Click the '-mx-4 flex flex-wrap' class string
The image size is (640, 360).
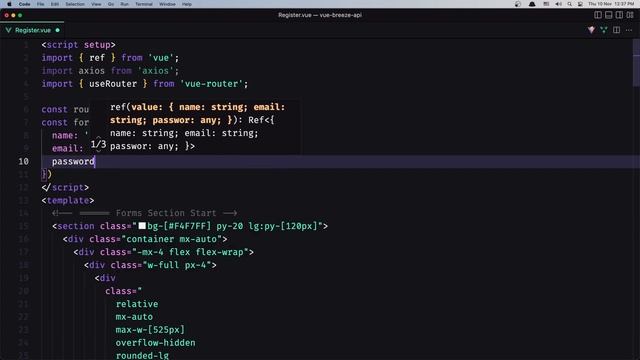190,252
